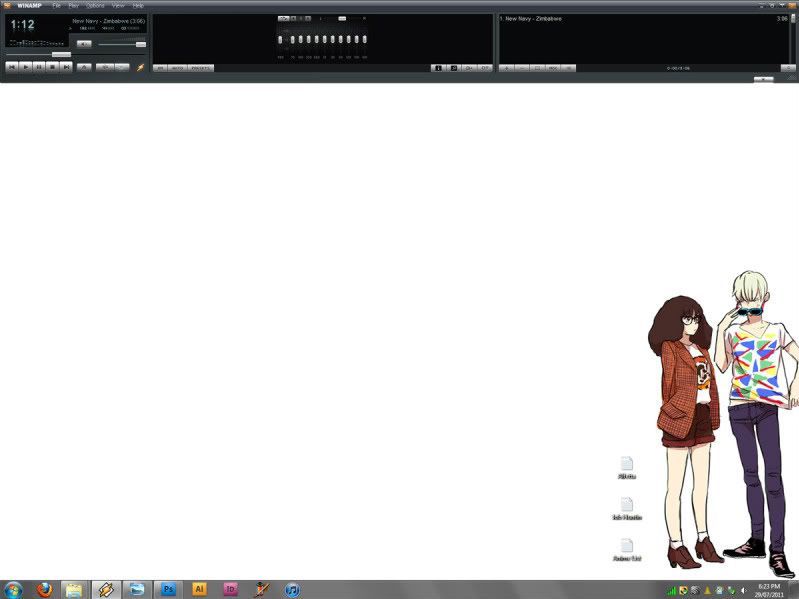Open the Windows Start menu
The height and width of the screenshot is (599, 799).
coord(13,590)
